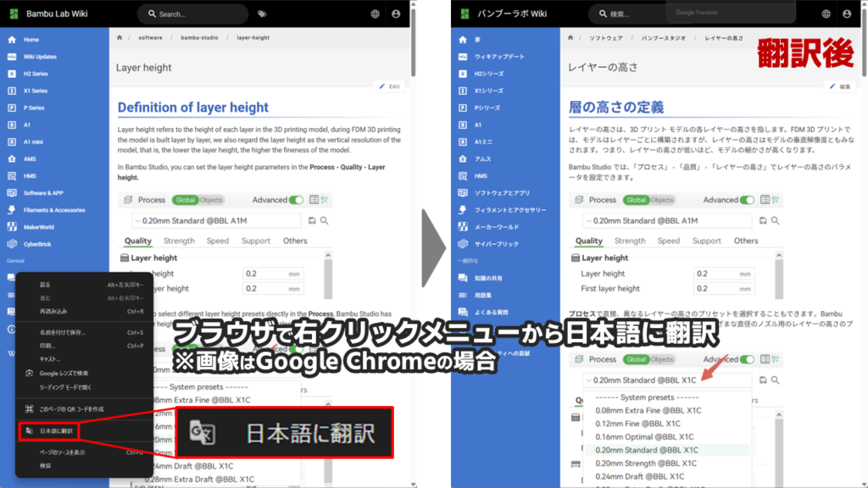Screen dimensions: 868x488
Task: Toggle the Advanced switch in the translated page's Process panel
Action: click(x=747, y=200)
